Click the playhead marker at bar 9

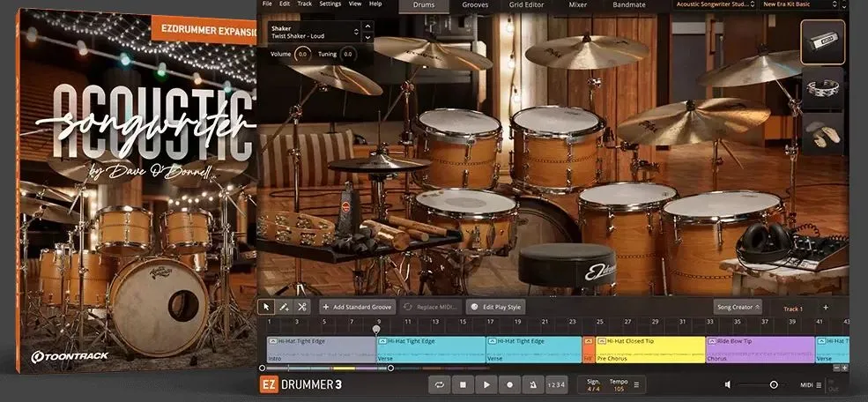[x=376, y=330]
